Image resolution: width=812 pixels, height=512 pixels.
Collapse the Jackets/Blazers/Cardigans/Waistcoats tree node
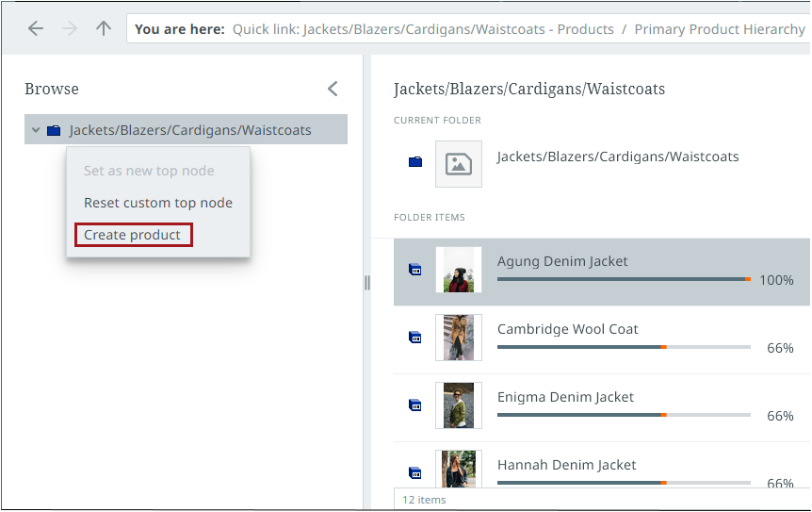point(36,130)
